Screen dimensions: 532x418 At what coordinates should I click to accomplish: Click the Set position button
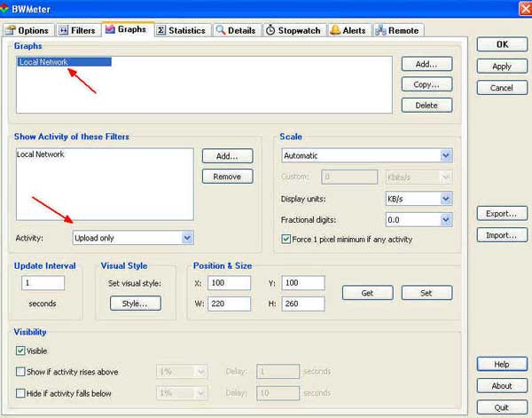pyautogui.click(x=426, y=293)
